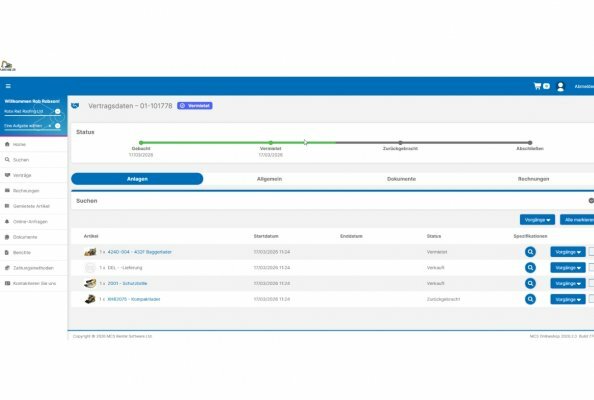This screenshot has height=400, width=594.
Task: Click the Zurückgebracht status in Kompaktlader row
Action: 443,299
